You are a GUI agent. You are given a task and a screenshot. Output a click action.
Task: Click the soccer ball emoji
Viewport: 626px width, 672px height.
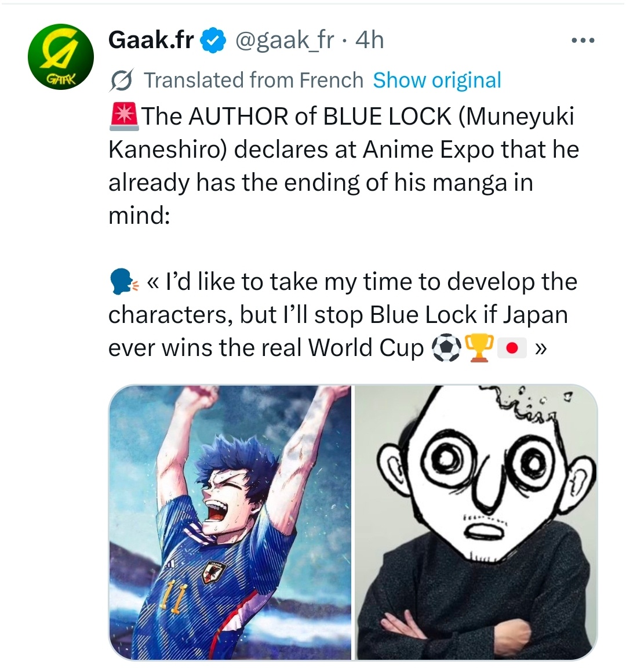click(446, 347)
